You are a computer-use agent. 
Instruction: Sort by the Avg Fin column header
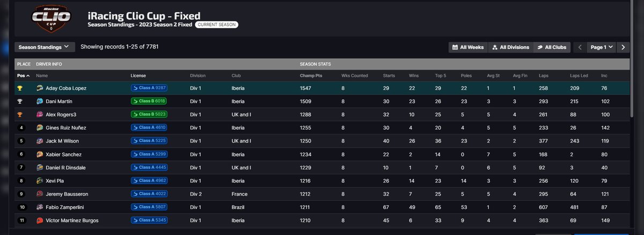point(520,76)
